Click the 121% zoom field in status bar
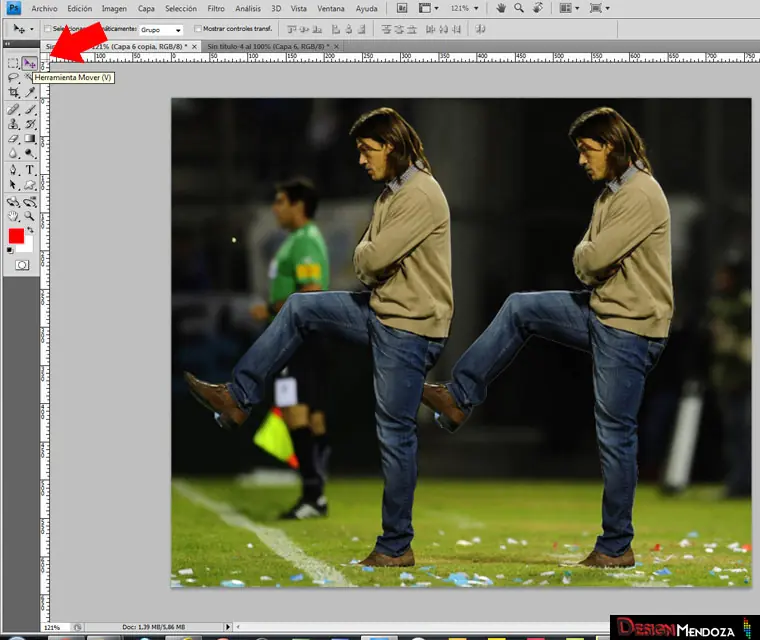This screenshot has height=640, width=760. coord(56,627)
